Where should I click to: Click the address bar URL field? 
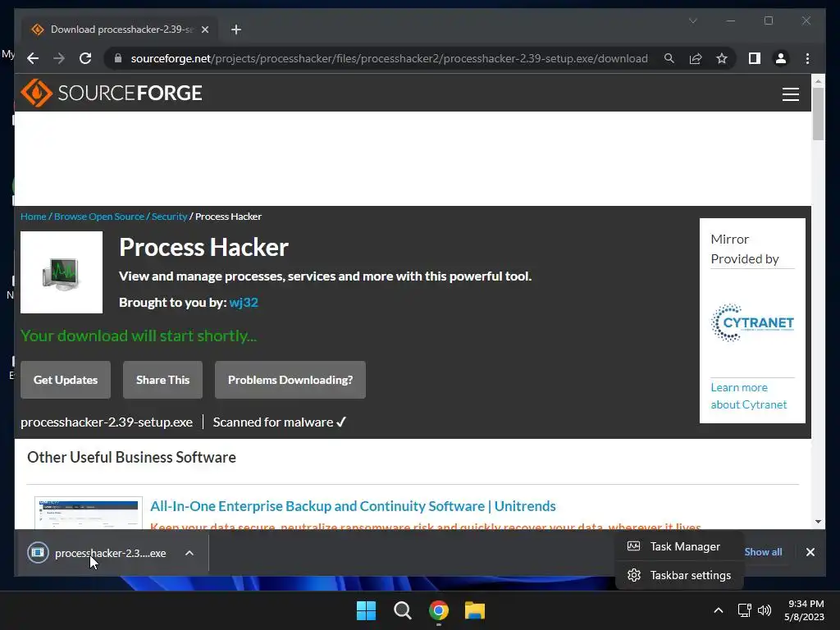click(x=389, y=58)
